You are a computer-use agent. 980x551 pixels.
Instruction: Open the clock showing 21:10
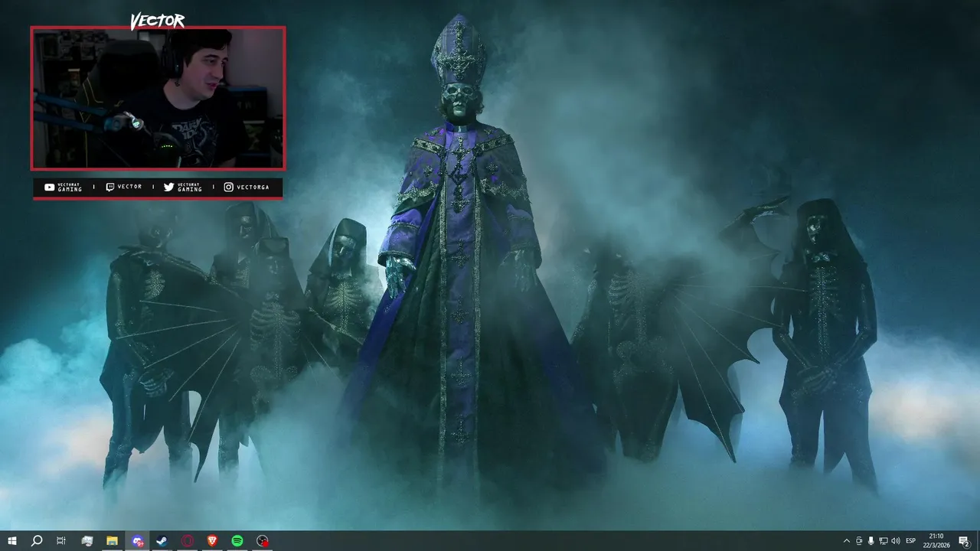pos(936,541)
